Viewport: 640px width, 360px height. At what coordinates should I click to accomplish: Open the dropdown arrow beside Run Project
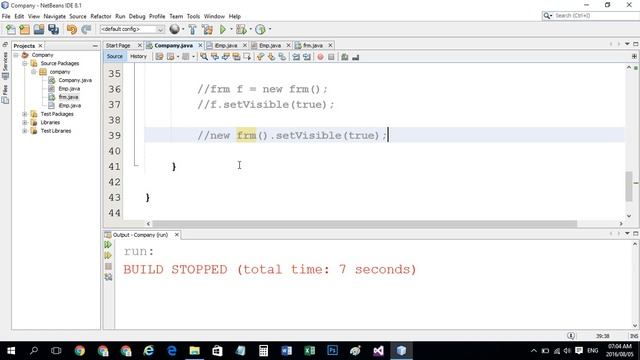[x=231, y=29]
